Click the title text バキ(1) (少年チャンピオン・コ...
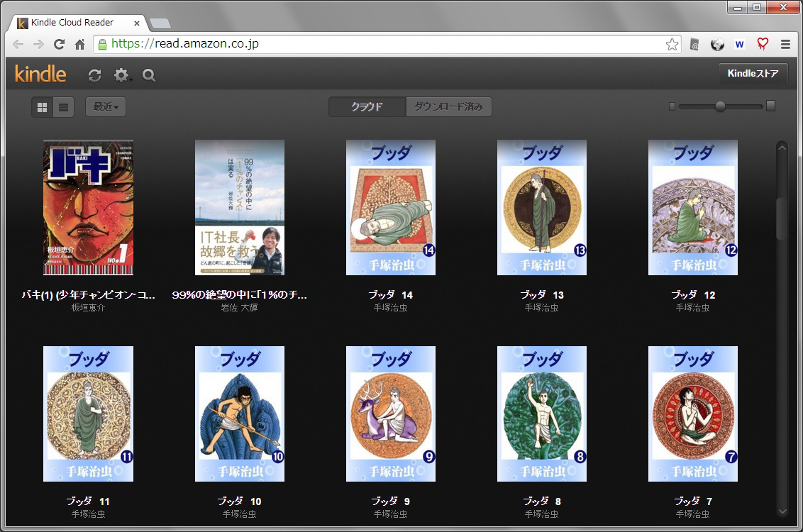 coord(88,295)
